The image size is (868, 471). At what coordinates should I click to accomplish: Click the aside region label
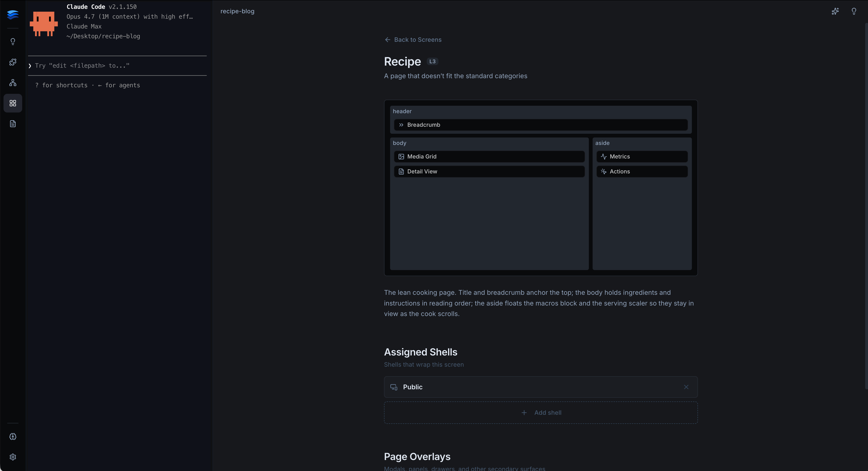[602, 143]
